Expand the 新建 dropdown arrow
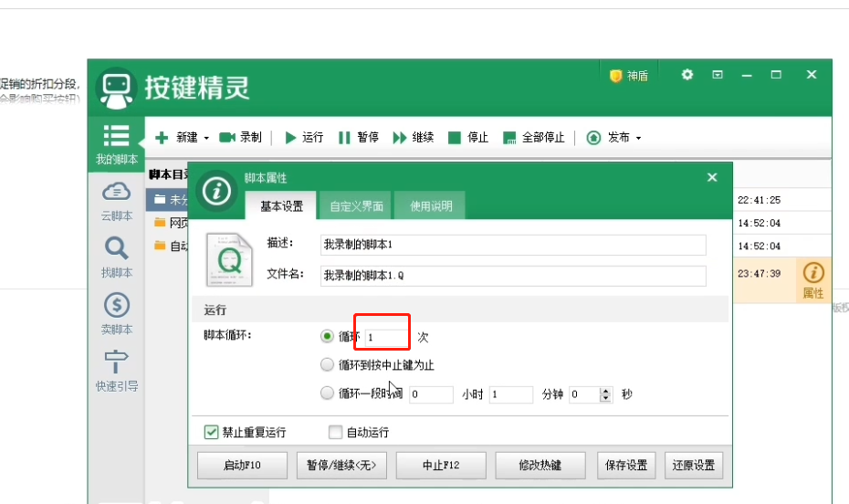 tap(206, 139)
